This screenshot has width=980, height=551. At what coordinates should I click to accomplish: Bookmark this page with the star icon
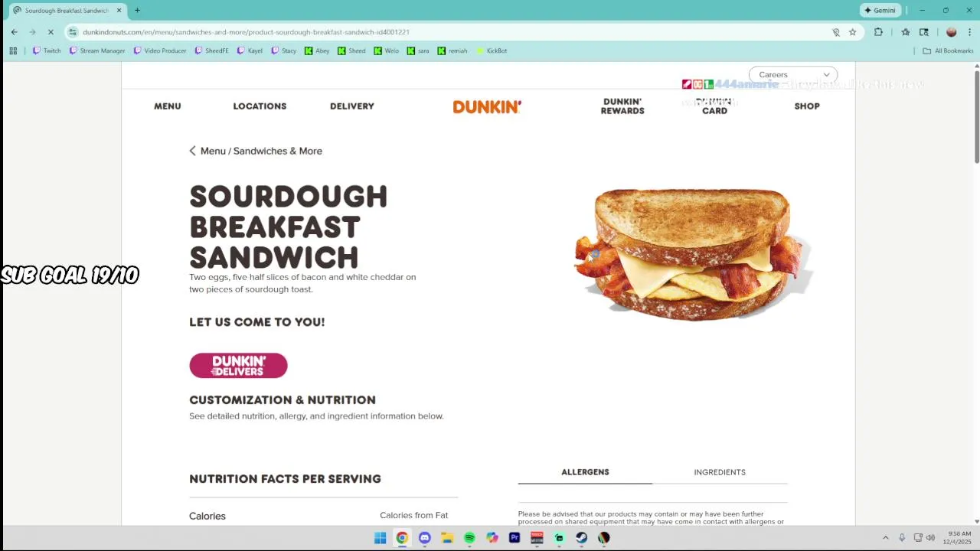[x=852, y=32]
